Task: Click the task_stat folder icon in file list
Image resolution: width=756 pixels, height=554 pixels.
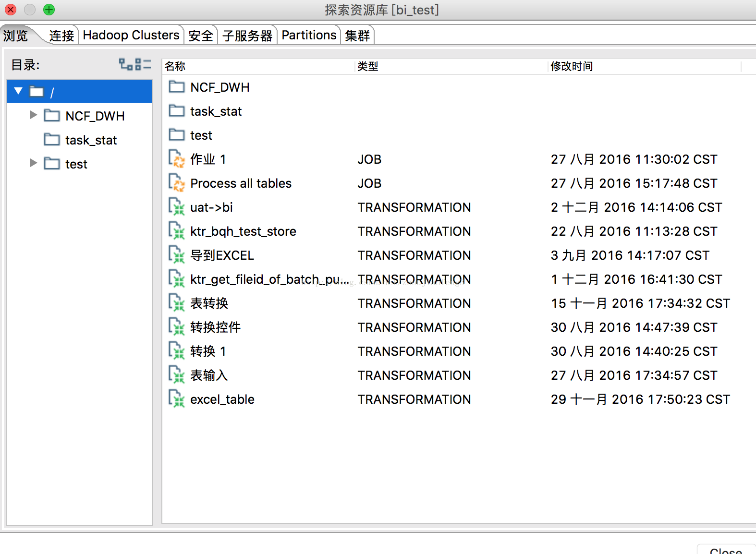Action: (177, 111)
